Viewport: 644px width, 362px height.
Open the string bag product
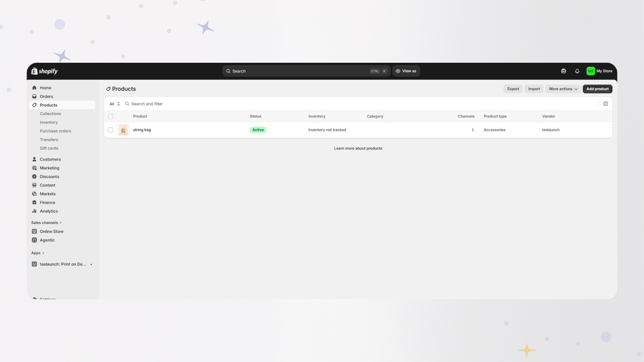click(x=142, y=130)
